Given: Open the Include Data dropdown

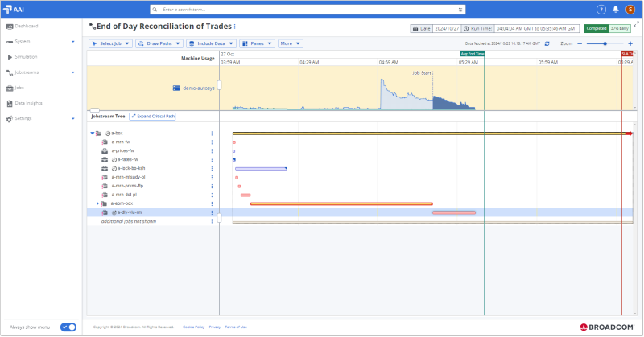Looking at the screenshot, I should coord(211,43).
